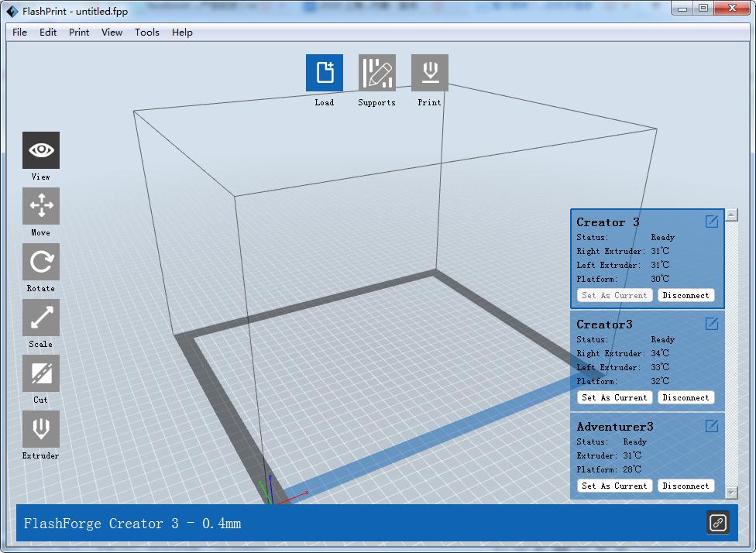Select the Rotate tool
Image resolution: width=756 pixels, height=553 pixels.
point(41,262)
